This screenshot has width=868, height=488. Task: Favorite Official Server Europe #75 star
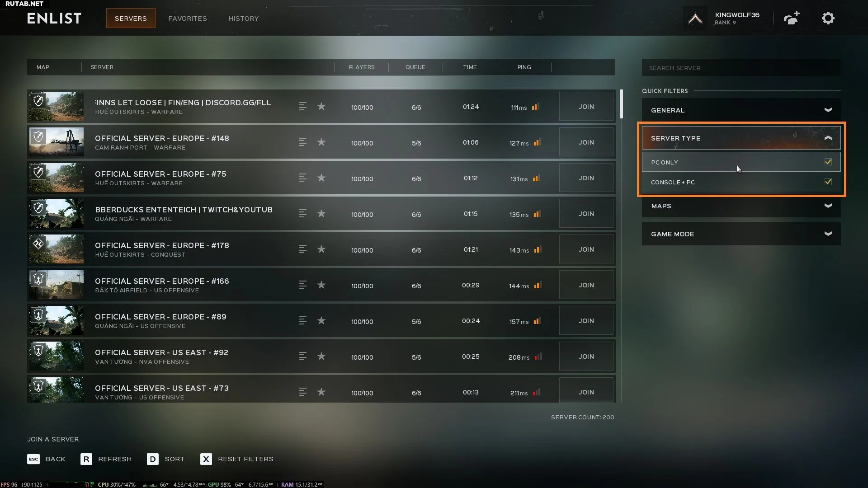pyautogui.click(x=321, y=178)
